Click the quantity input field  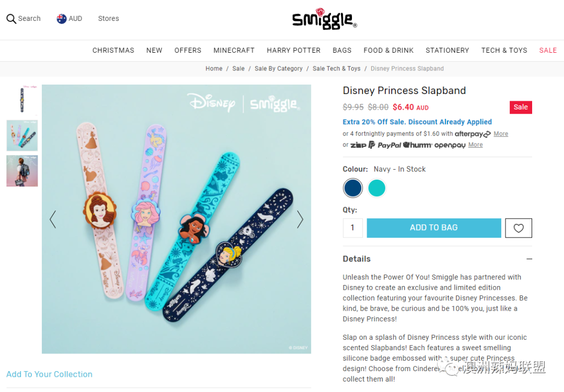point(352,228)
